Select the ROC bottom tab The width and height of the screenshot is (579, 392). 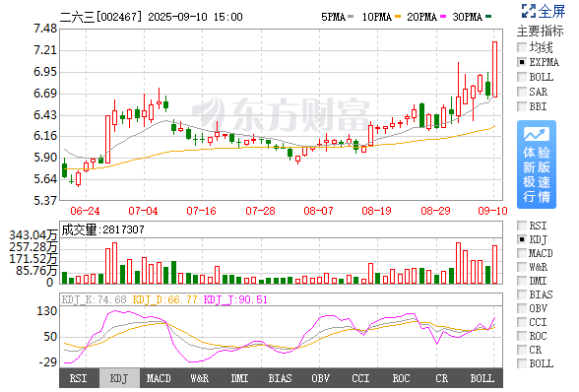coord(402,378)
